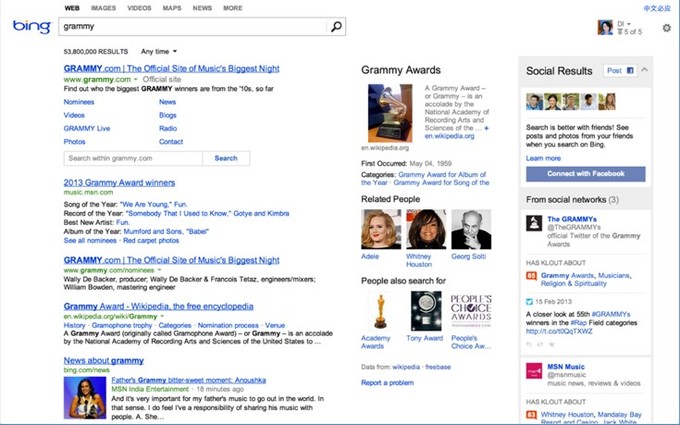
Task: Click the magnifier search icon
Action: pos(336,27)
